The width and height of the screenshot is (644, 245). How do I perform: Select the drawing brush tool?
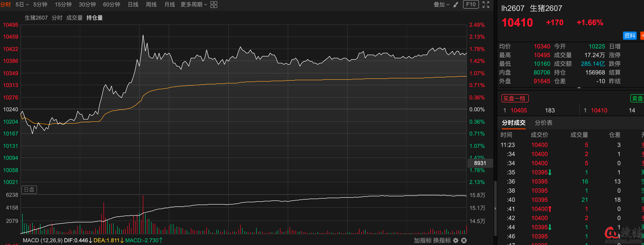(x=455, y=5)
